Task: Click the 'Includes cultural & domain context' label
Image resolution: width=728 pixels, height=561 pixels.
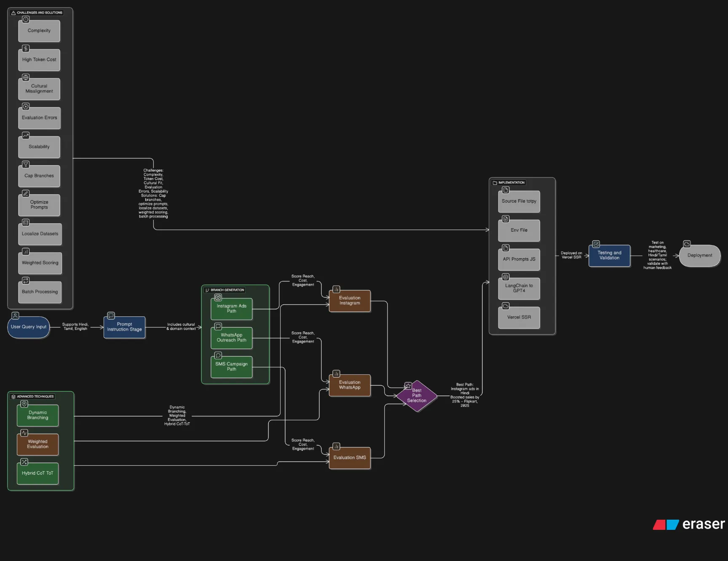Action: [181, 327]
